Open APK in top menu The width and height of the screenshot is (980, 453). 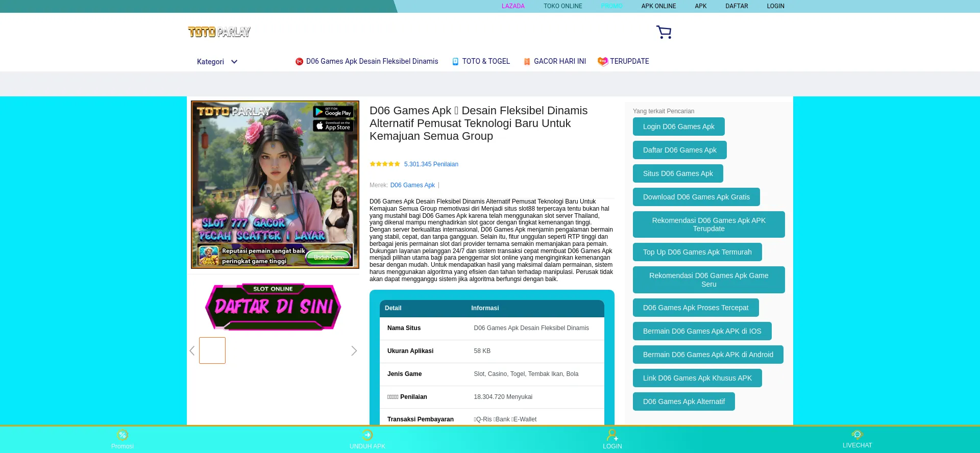pyautogui.click(x=700, y=6)
